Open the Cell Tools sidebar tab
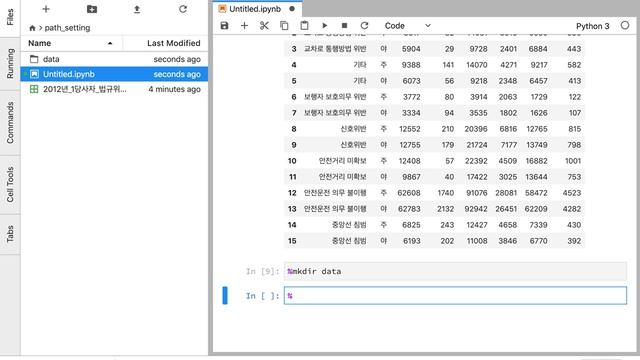 click(10, 184)
